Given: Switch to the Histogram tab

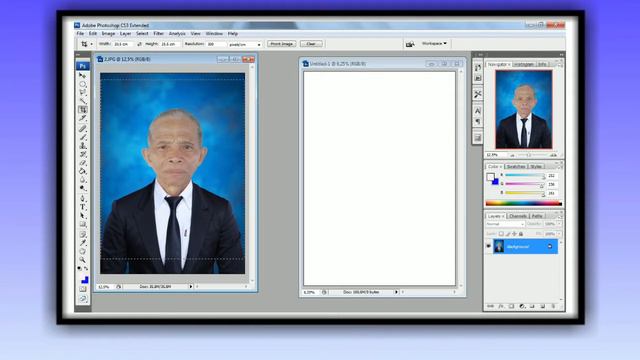Looking at the screenshot, I should point(524,64).
